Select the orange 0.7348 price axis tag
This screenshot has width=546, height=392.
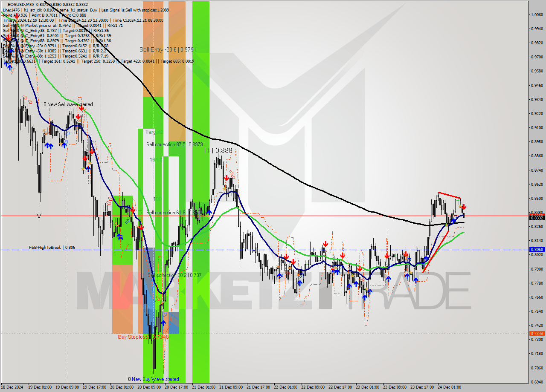pos(537,333)
